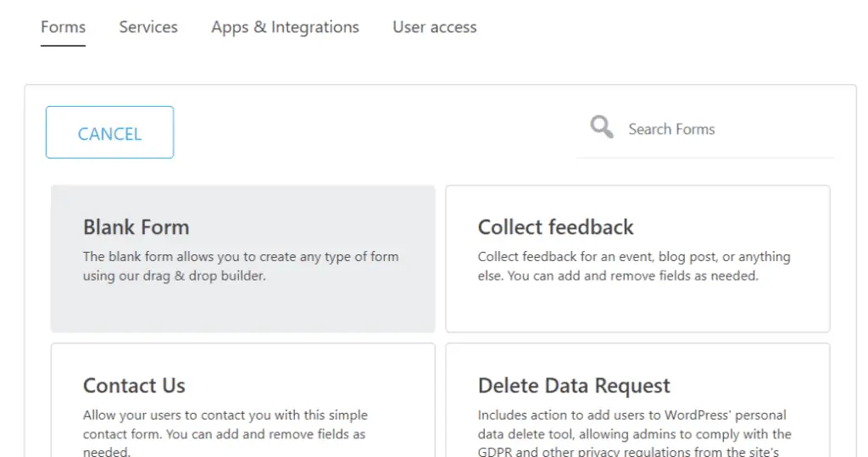The width and height of the screenshot is (868, 457).
Task: Select the Forms tab
Action: pos(63,27)
